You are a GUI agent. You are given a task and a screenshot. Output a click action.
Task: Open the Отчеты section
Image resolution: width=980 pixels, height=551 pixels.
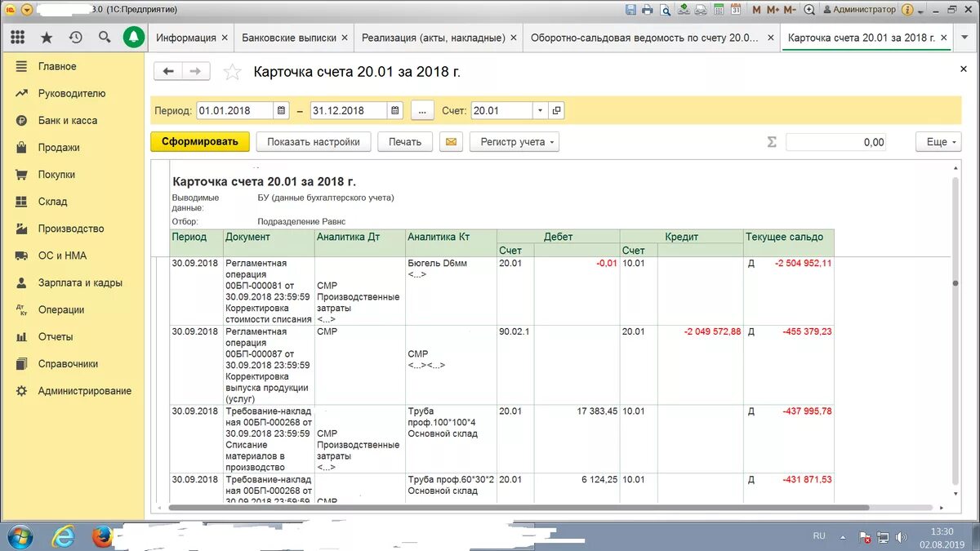click(x=56, y=336)
